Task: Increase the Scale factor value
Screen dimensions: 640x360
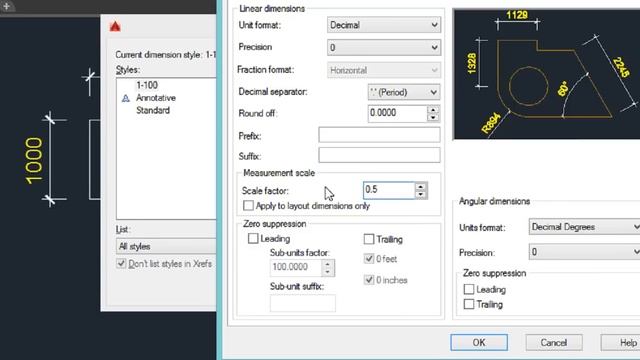Action: [x=421, y=187]
